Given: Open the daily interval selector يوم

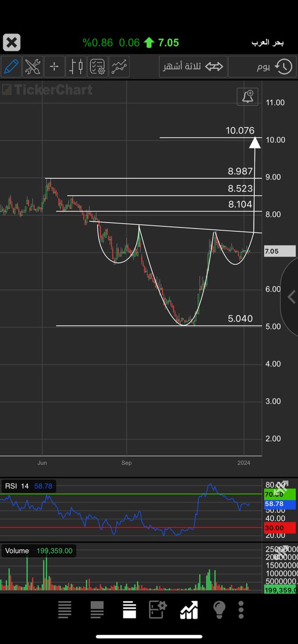Looking at the screenshot, I should pos(261,67).
